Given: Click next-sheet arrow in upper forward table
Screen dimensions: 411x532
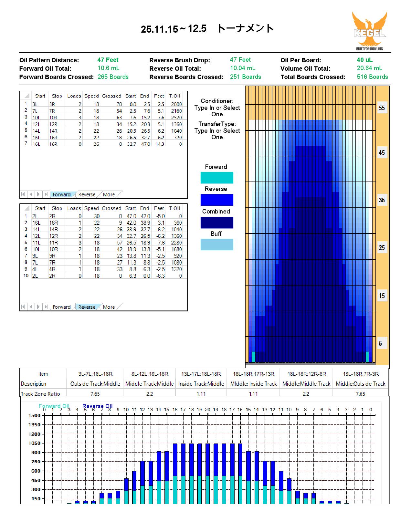Looking at the screenshot, I should pos(38,194).
